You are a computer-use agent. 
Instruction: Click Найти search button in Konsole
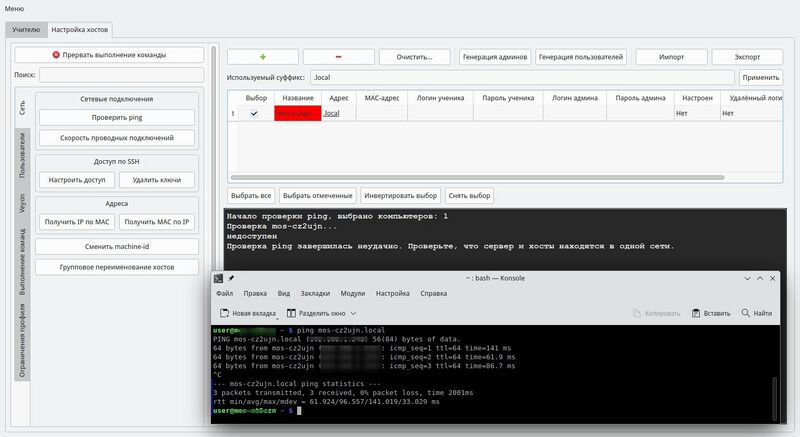(757, 313)
